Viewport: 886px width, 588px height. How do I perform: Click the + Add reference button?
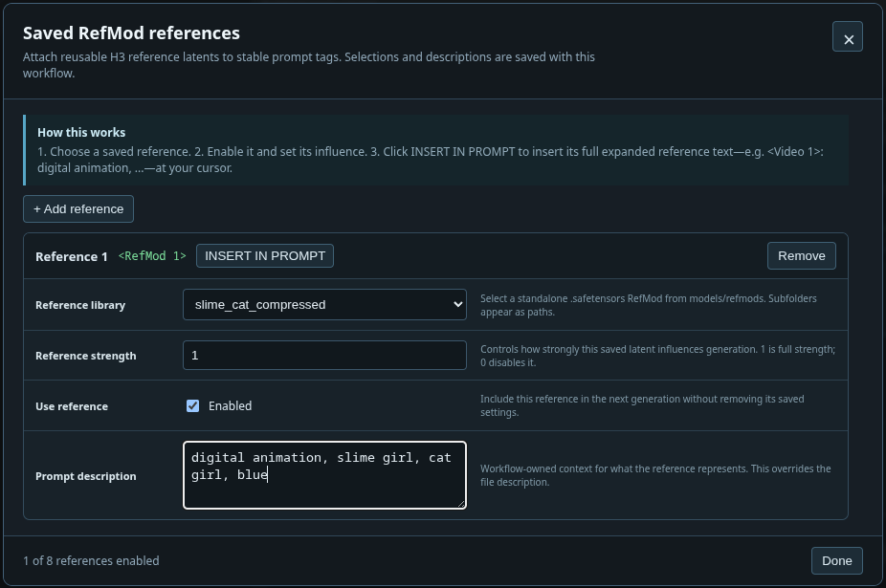pyautogui.click(x=78, y=209)
